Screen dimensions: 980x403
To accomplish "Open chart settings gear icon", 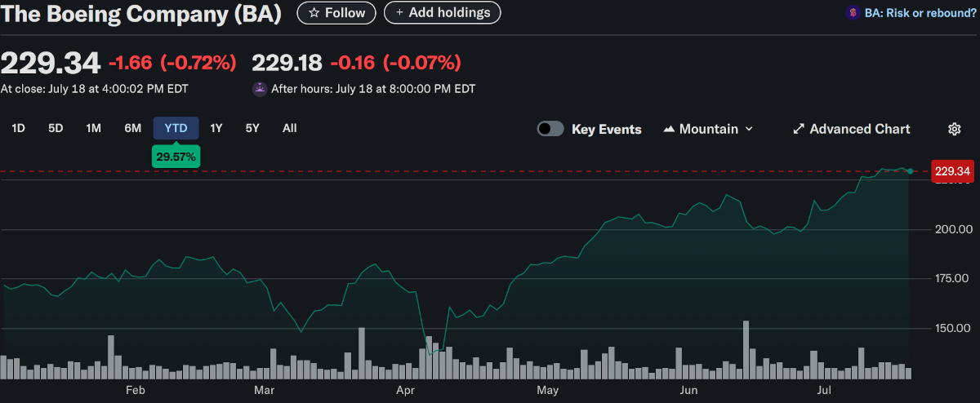I will pos(954,129).
